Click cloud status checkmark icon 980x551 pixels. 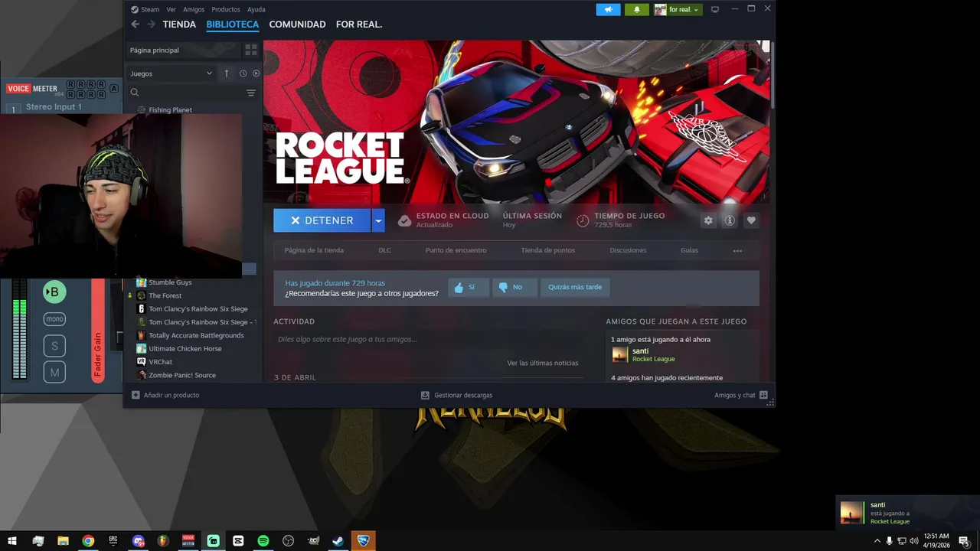(404, 220)
